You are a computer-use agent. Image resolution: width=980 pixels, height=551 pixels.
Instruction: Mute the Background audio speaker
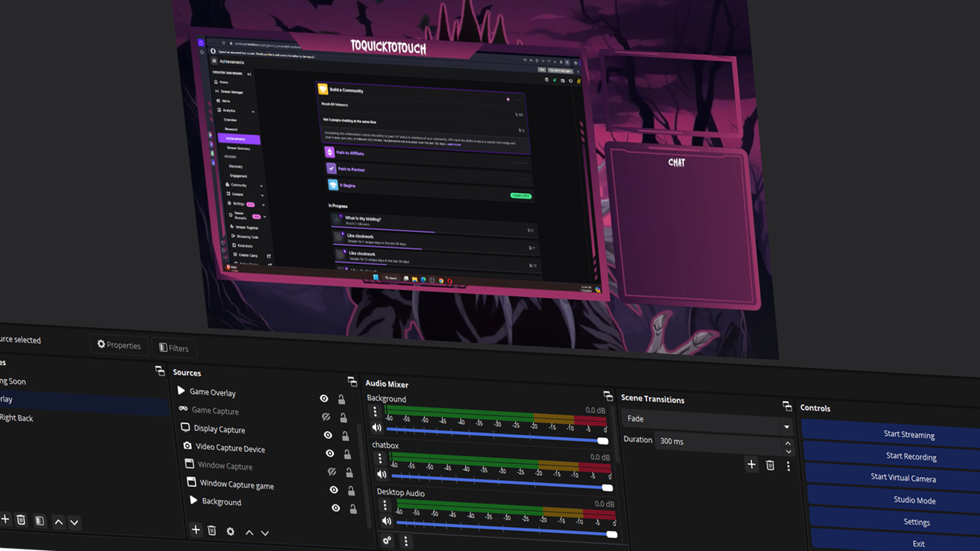[377, 427]
